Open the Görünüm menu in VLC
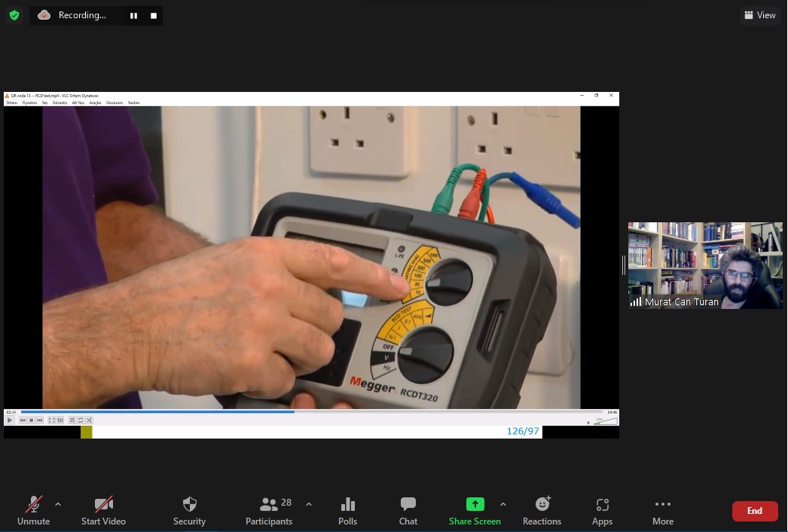 pyautogui.click(x=115, y=103)
